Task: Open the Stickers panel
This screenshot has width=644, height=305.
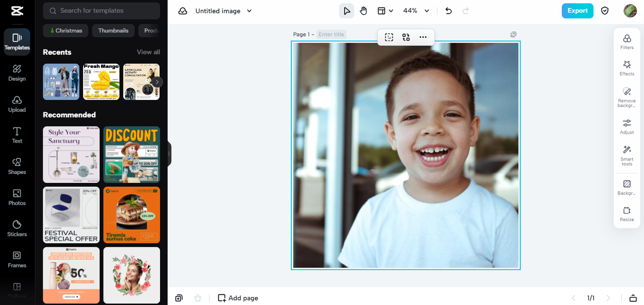Action: point(17,229)
